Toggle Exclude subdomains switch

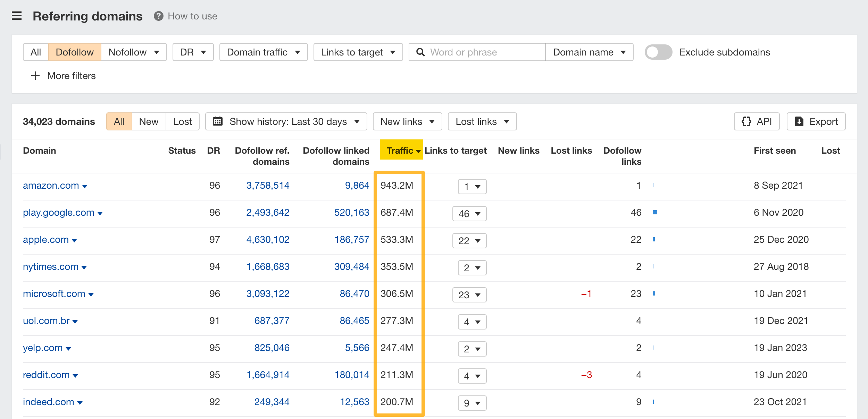pyautogui.click(x=658, y=52)
